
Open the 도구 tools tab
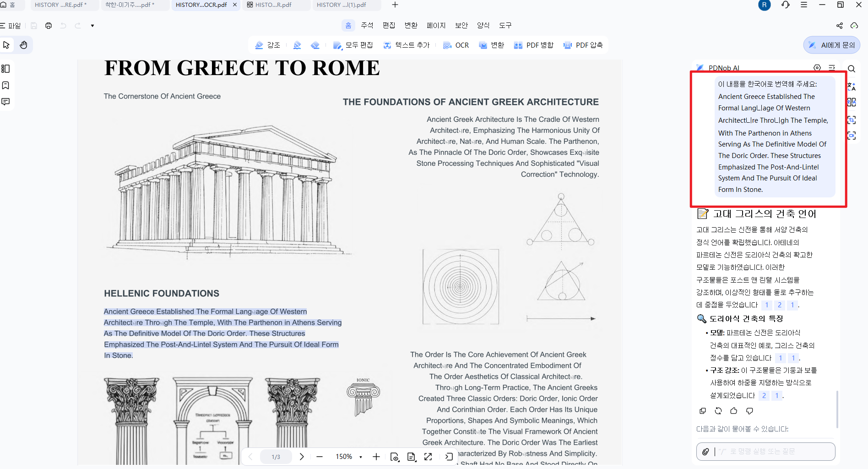[x=505, y=26]
